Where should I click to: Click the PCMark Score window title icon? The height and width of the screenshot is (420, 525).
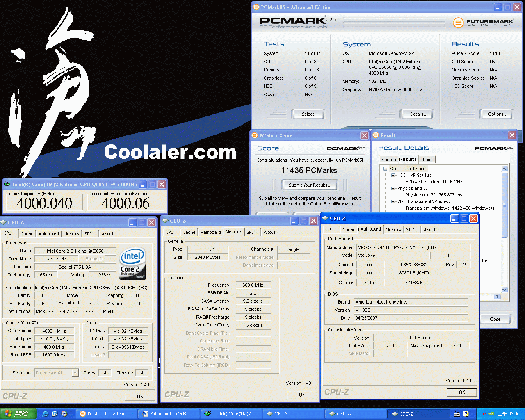[x=255, y=135]
